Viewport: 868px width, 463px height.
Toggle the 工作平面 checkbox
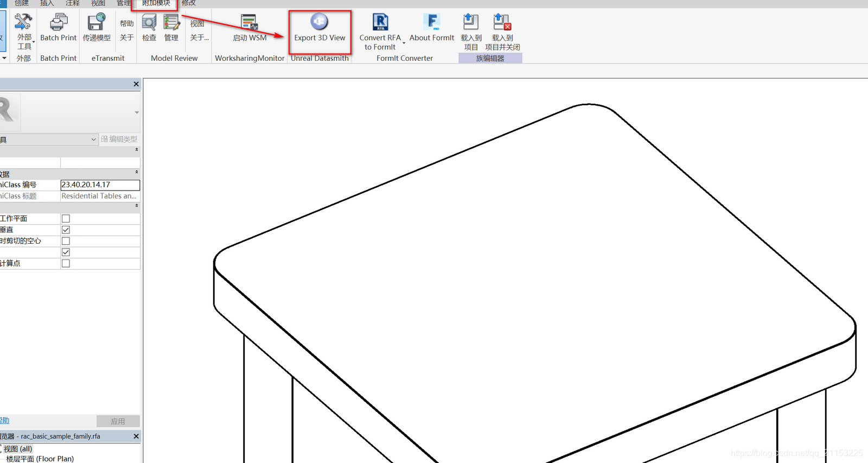tap(66, 219)
